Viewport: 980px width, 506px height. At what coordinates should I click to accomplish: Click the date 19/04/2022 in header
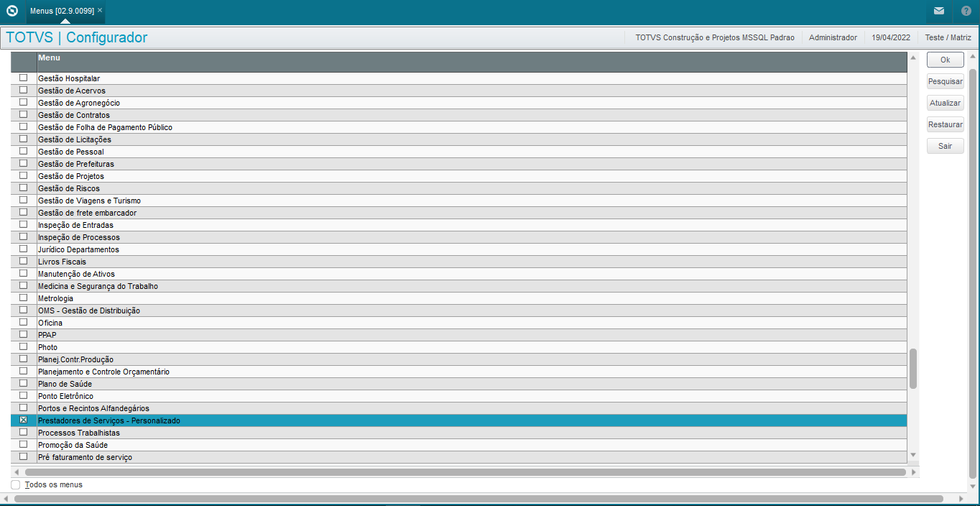pyautogui.click(x=891, y=37)
